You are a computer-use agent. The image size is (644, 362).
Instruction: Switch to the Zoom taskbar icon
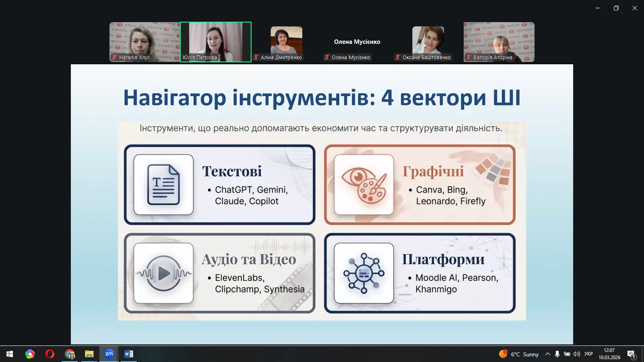[109, 354]
